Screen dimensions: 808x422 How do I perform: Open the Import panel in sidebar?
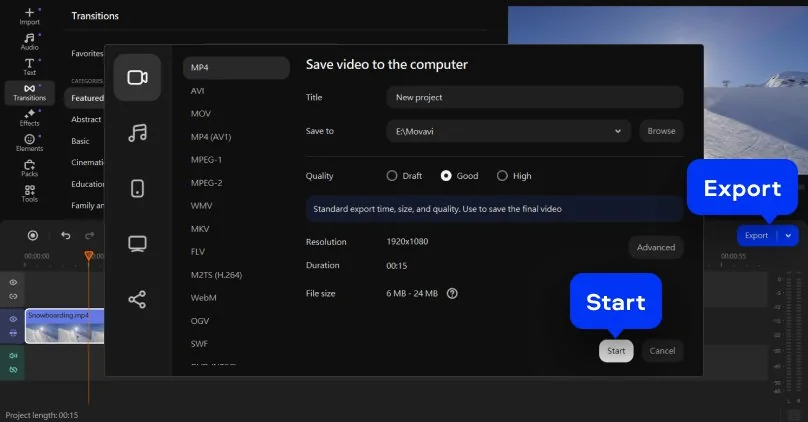[29, 15]
